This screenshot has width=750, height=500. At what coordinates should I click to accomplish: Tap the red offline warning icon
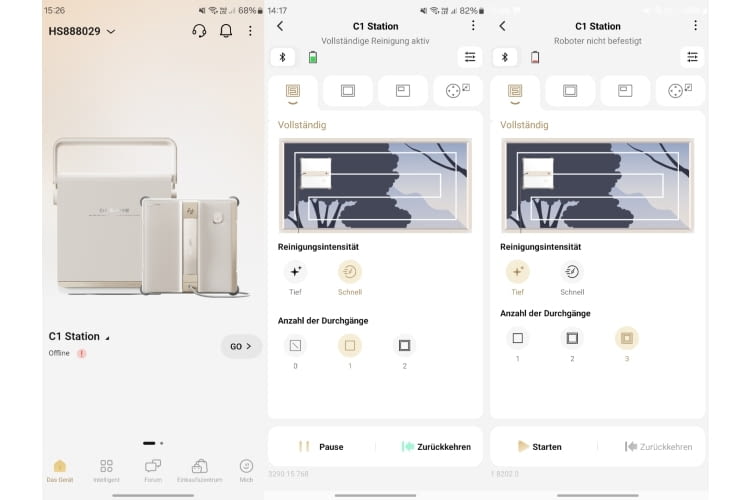coord(82,354)
